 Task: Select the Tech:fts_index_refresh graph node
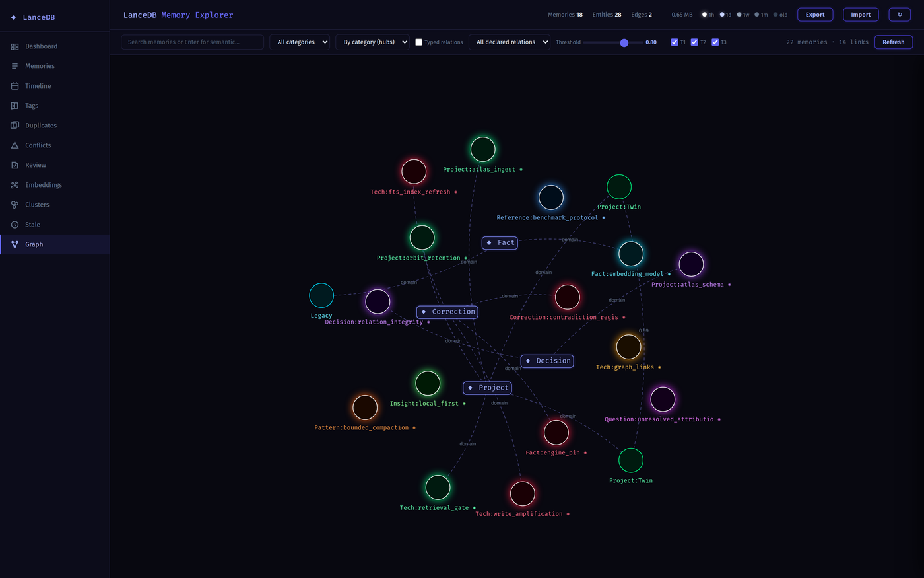[x=414, y=172]
